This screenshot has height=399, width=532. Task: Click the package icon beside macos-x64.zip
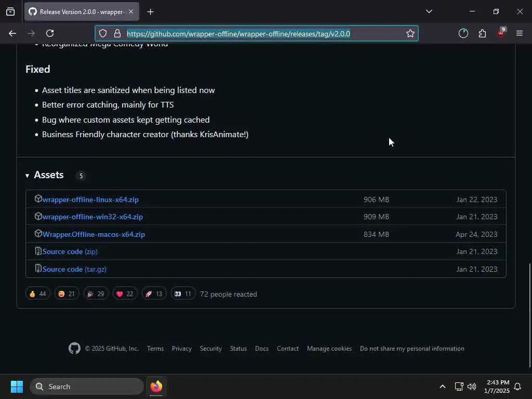point(38,233)
